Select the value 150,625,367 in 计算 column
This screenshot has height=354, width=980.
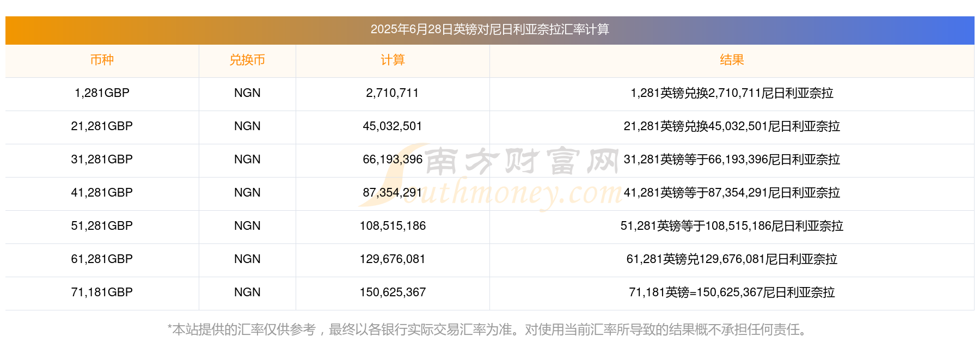(x=393, y=292)
